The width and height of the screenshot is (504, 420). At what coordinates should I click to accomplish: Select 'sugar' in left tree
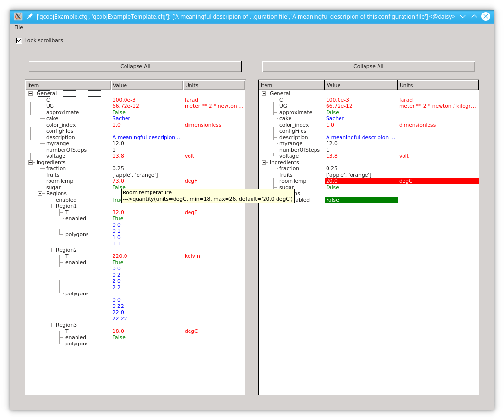click(53, 188)
